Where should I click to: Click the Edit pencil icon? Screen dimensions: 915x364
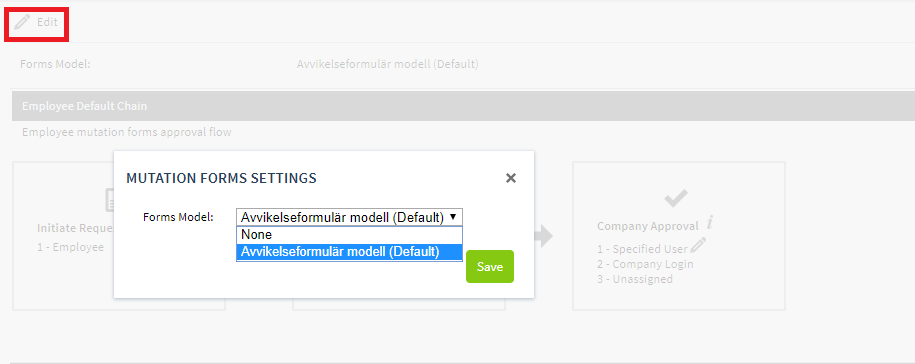coord(22,23)
